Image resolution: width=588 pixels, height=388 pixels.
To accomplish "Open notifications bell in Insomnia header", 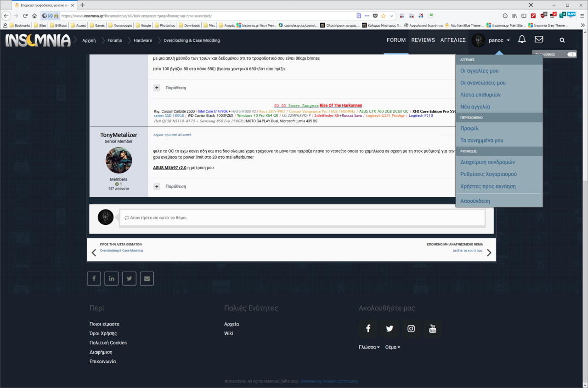I will 522,40.
